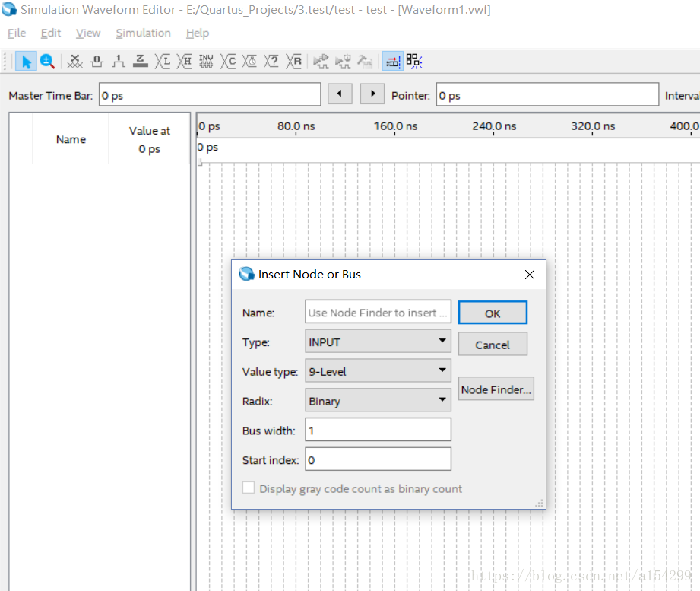Click the 160.0 ns ruler mark
The height and width of the screenshot is (591, 700).
395,126
